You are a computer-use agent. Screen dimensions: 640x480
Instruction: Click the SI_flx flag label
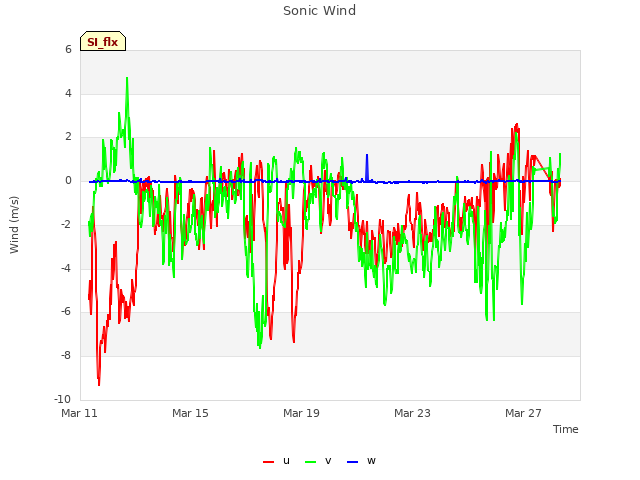103,42
